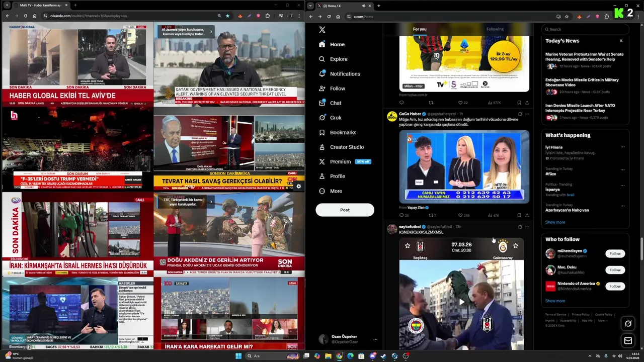Play the saykofutbol video
This screenshot has width=644, height=362.
pyautogui.click(x=461, y=302)
